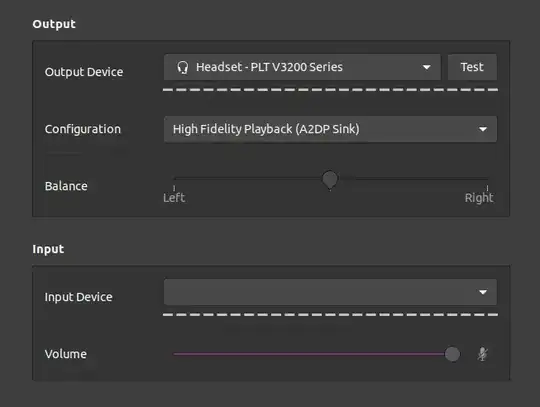Screen dimensions: 540x407
Task: Click the Configuration label
Action: (x=83, y=129)
